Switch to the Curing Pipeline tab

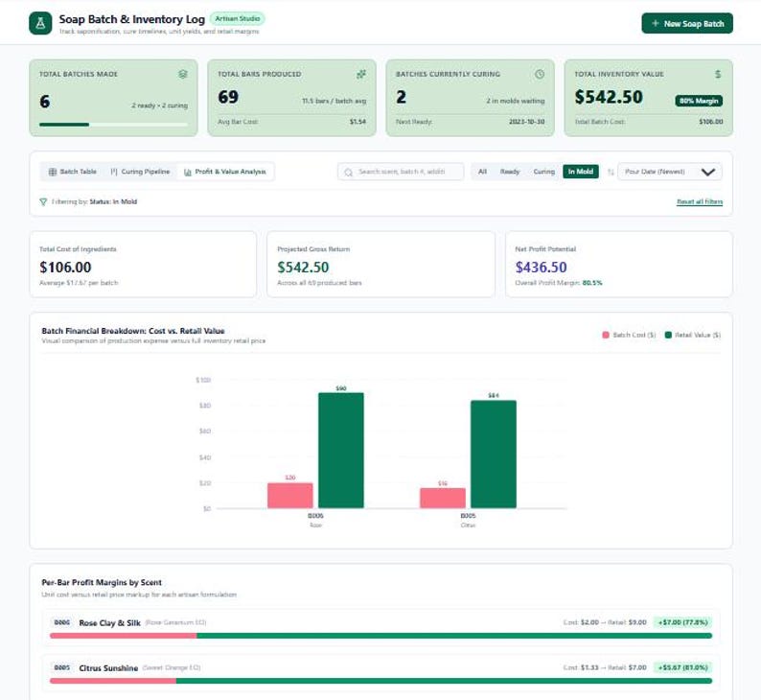(x=140, y=172)
